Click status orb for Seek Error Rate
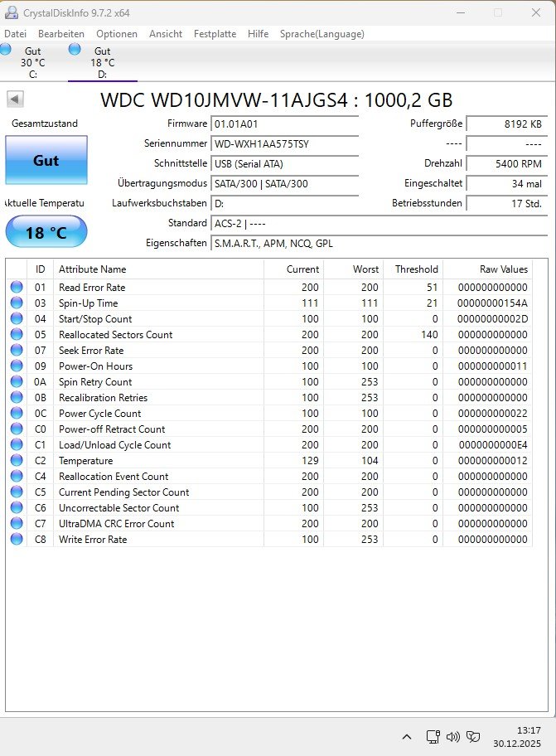 (17, 350)
